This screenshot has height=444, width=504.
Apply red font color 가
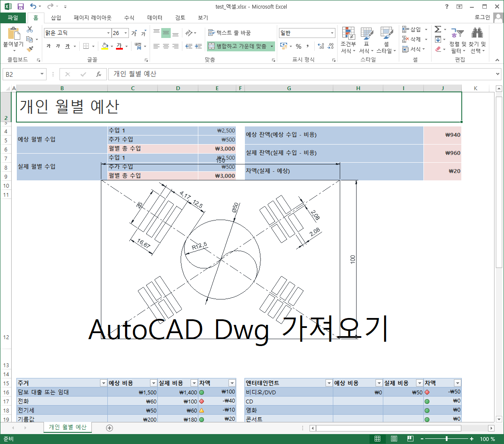pyautogui.click(x=119, y=46)
